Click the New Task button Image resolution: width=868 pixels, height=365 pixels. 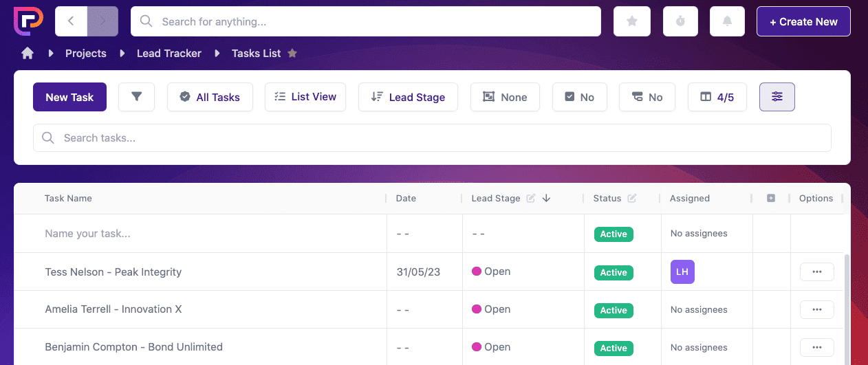tap(69, 97)
